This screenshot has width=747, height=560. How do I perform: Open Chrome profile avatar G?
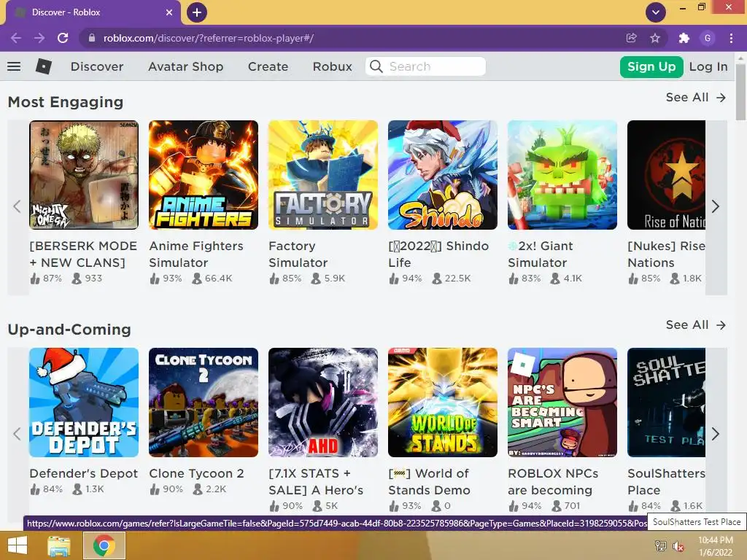coord(708,38)
